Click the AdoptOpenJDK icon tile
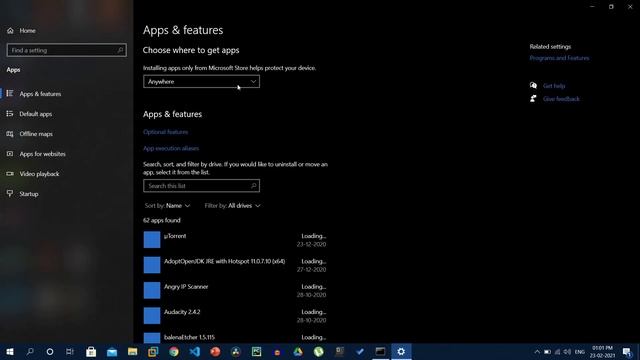640x360 pixels. pos(152,265)
